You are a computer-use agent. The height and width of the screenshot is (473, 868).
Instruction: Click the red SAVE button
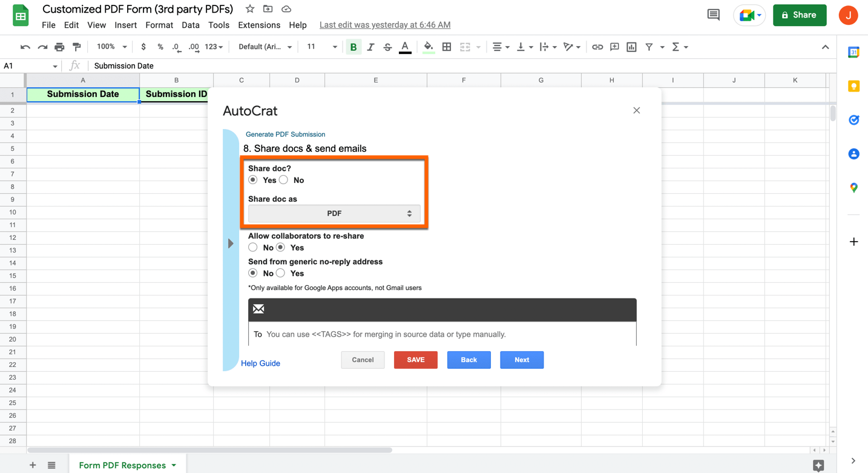point(416,360)
